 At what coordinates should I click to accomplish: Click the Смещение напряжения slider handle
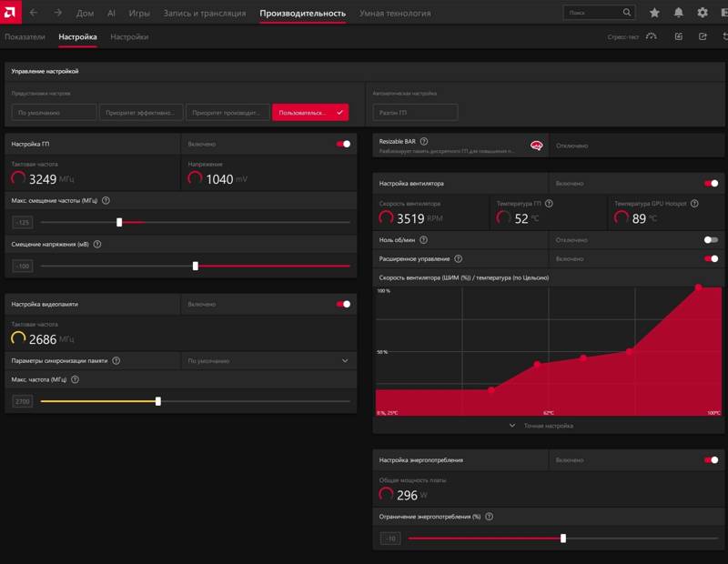tap(196, 266)
